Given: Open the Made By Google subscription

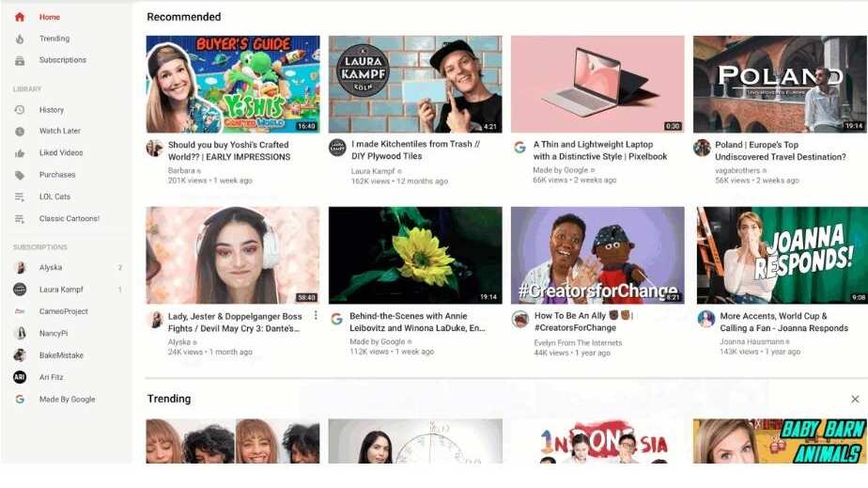Looking at the screenshot, I should coord(67,400).
